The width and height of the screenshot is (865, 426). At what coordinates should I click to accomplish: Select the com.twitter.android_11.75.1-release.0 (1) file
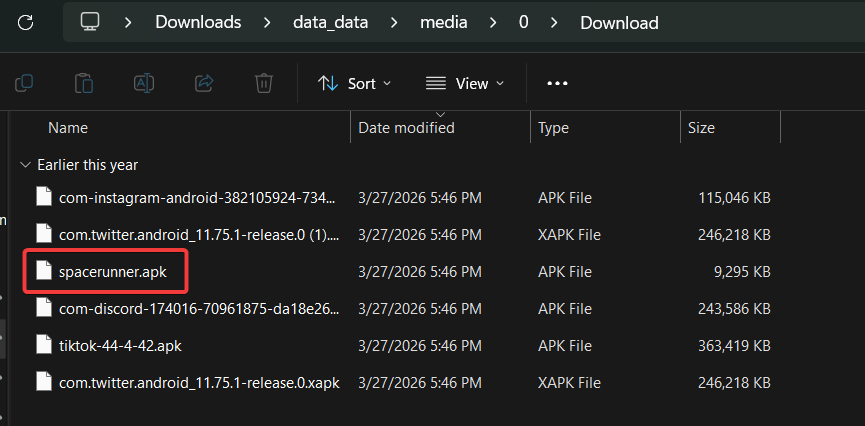pyautogui.click(x=199, y=235)
